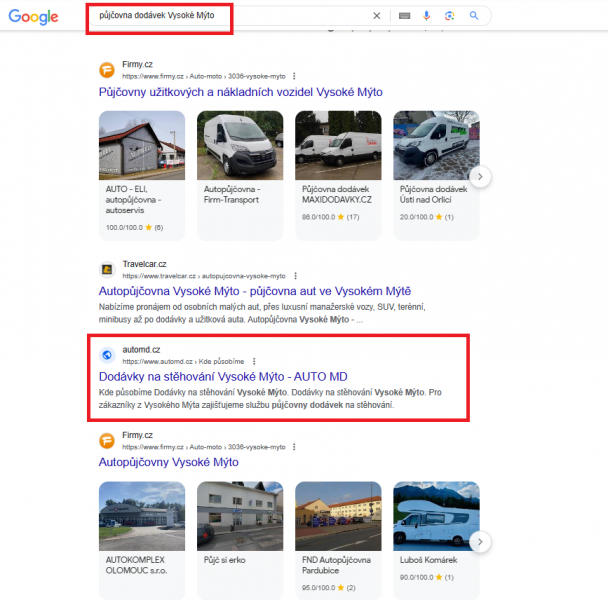
Task: Open first Firmy.cz orange favicon
Action: (x=107, y=70)
